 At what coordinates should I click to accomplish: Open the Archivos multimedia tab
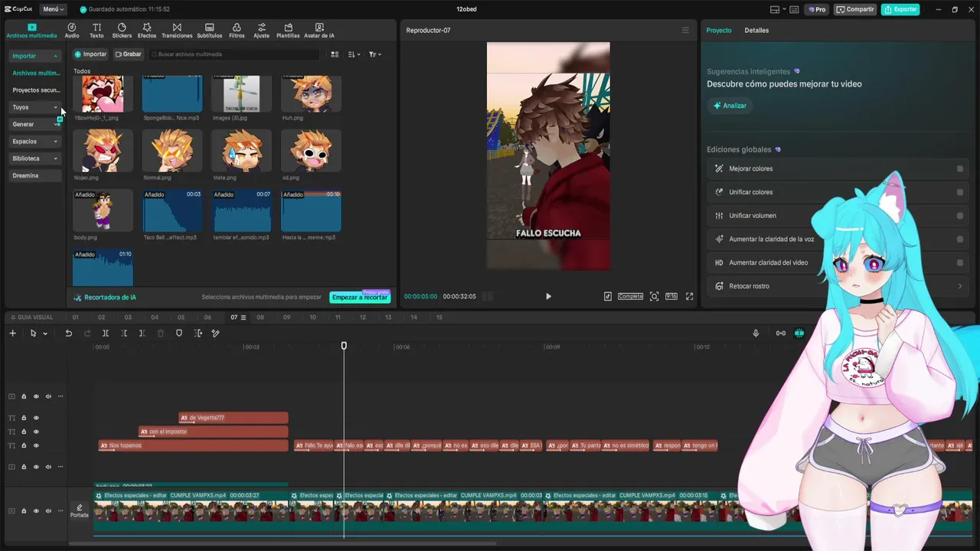point(31,31)
